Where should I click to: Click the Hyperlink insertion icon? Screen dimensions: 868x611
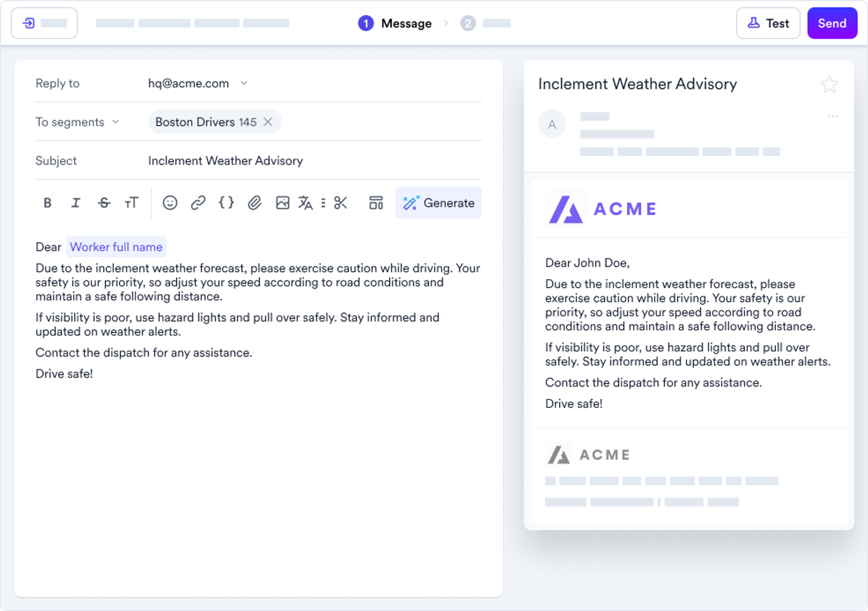click(x=198, y=203)
